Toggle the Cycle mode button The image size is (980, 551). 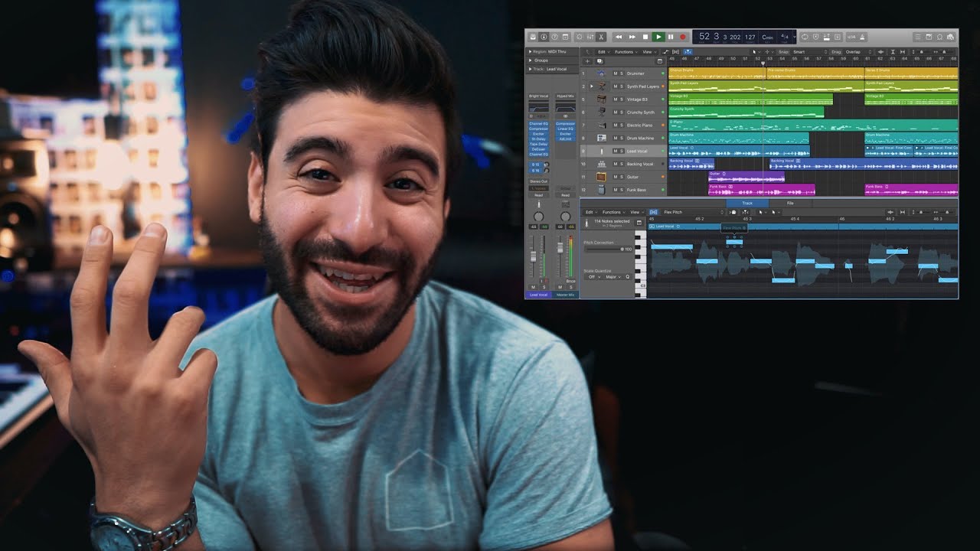pos(805,37)
